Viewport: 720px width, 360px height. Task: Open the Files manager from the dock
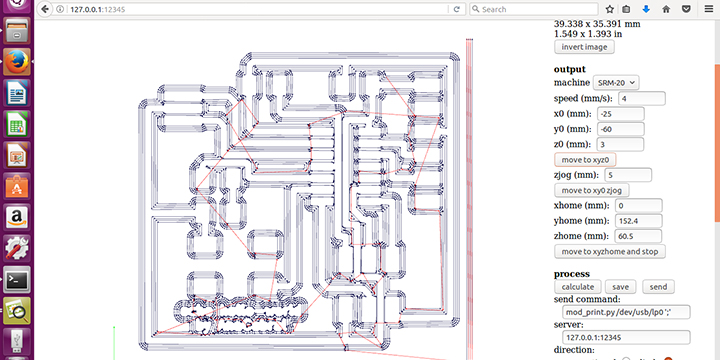click(17, 32)
